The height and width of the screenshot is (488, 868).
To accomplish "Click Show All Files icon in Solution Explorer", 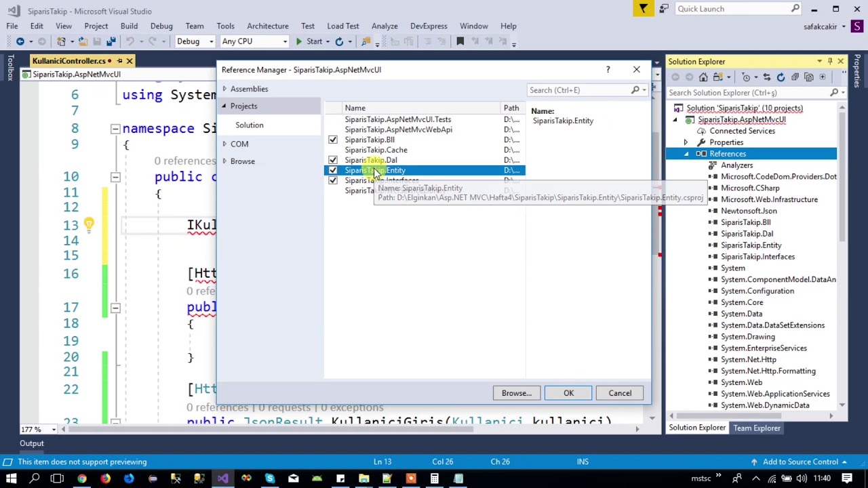I will pos(809,77).
